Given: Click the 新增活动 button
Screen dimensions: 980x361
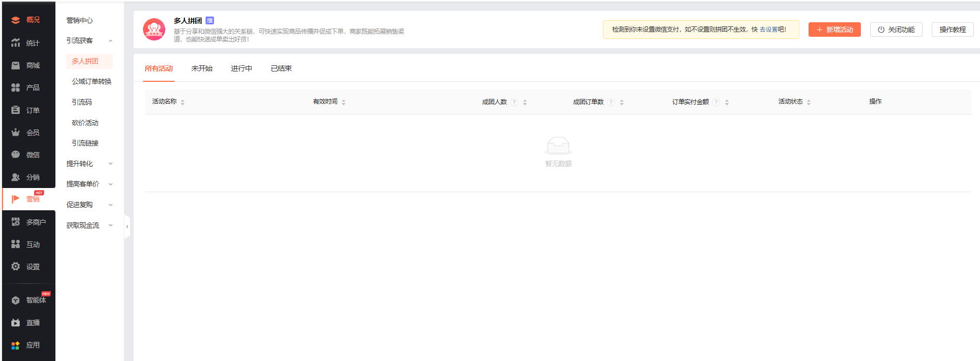Looking at the screenshot, I should pyautogui.click(x=834, y=30).
